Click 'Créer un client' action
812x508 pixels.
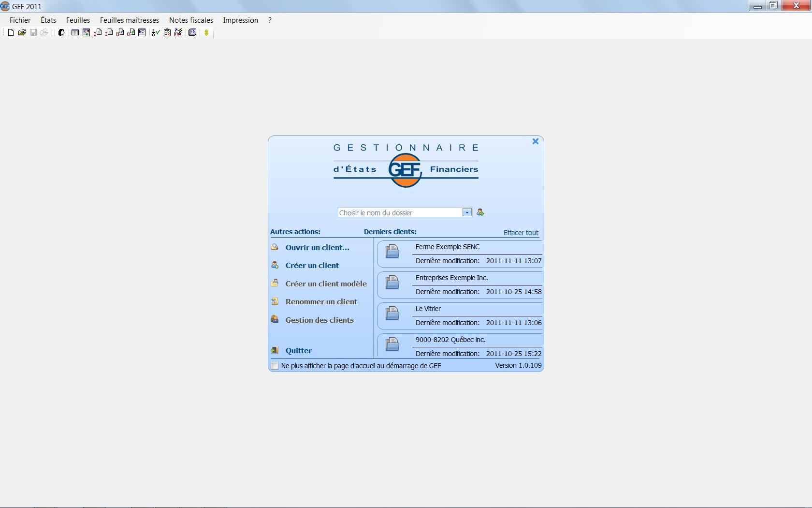[312, 266]
